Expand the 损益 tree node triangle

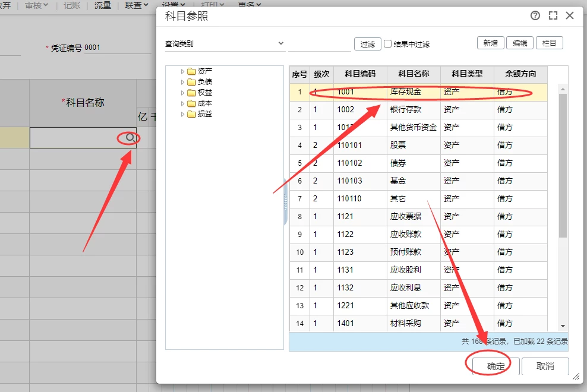point(182,114)
